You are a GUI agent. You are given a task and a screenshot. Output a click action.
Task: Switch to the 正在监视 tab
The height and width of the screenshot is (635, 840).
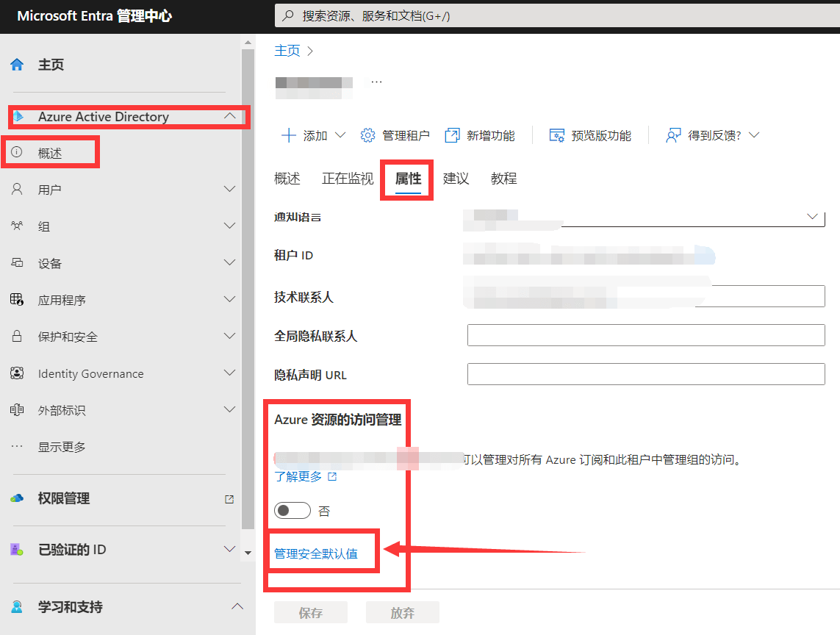tap(348, 179)
